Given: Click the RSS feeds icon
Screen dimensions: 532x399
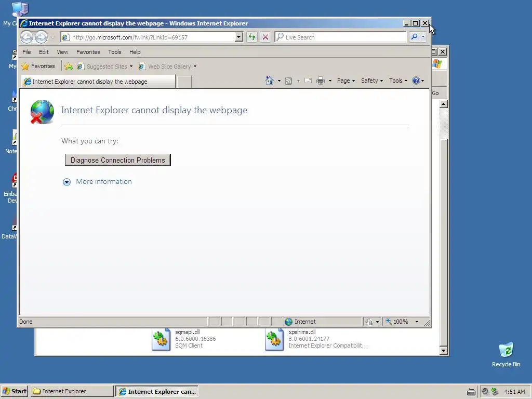Looking at the screenshot, I should [288, 81].
